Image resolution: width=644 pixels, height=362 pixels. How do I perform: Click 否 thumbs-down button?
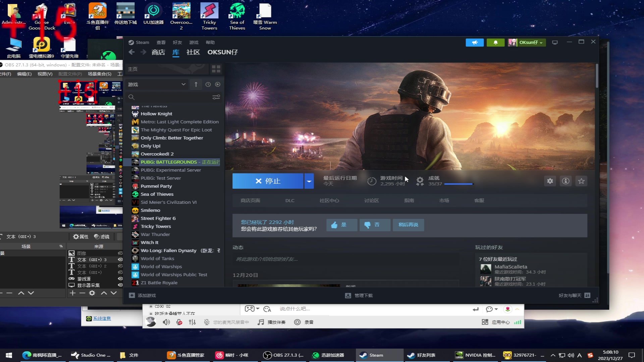click(375, 225)
